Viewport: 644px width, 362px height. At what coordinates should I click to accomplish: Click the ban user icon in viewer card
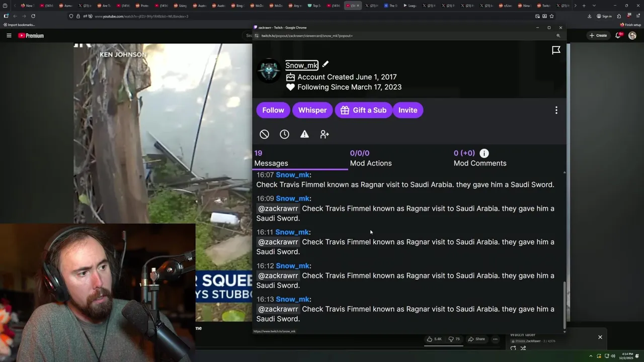pos(264,134)
